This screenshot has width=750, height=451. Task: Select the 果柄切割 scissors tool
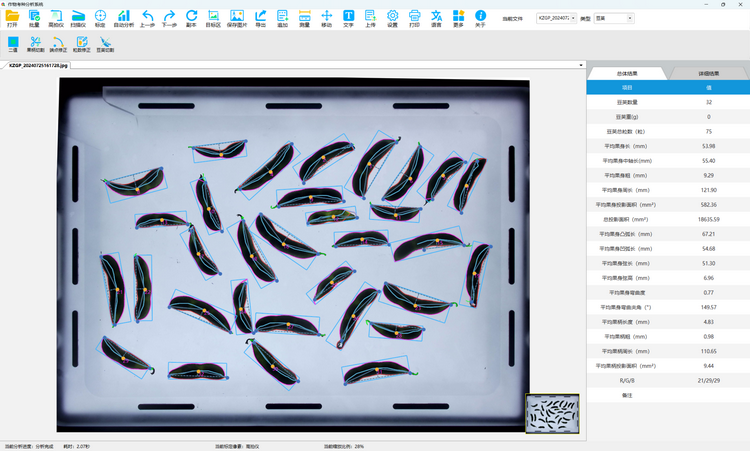point(35,43)
